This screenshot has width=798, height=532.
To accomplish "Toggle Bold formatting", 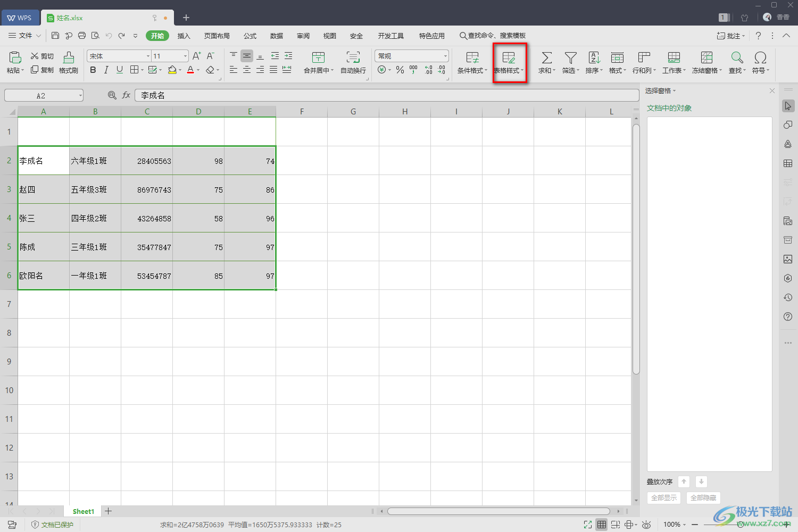I will pyautogui.click(x=93, y=70).
